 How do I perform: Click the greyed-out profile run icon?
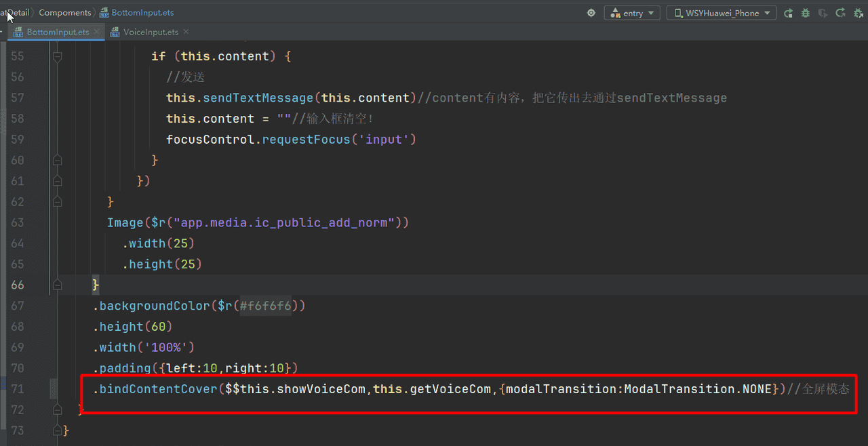point(823,13)
